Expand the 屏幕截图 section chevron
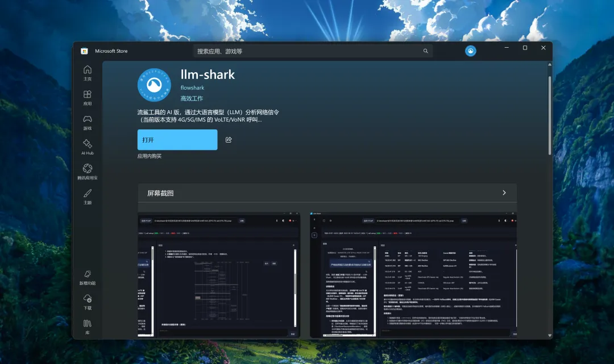Viewport: 614px width, 364px height. (504, 193)
